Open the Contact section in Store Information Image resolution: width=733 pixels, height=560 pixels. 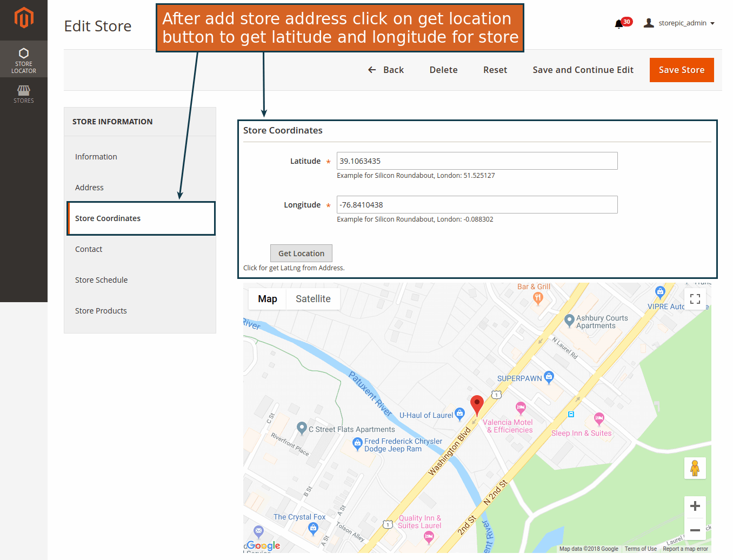(88, 249)
